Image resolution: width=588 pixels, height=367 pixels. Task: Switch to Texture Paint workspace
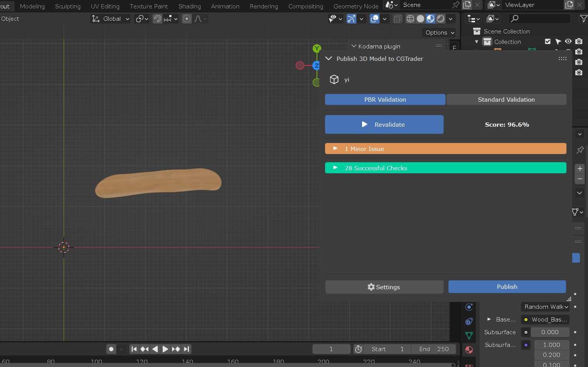click(149, 7)
